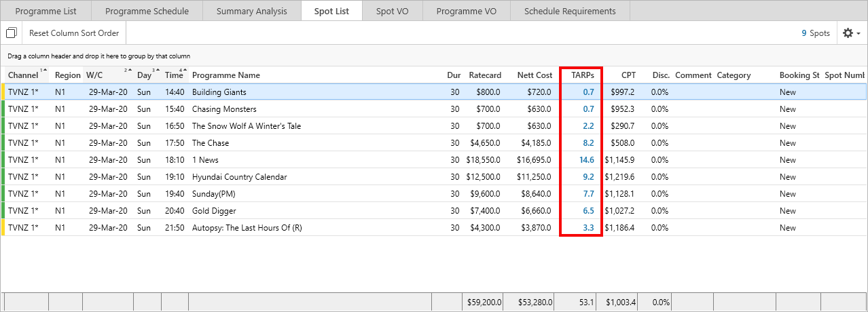868x312 pixels.
Task: Click Nett Cost $11,250.0 cell
Action: click(x=535, y=177)
